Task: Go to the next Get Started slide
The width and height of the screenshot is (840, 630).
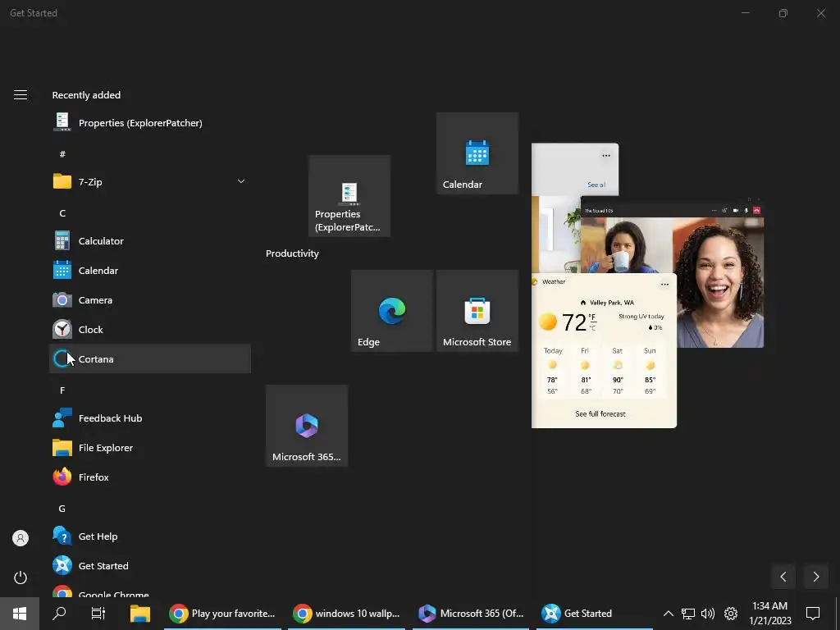Action: 816,577
